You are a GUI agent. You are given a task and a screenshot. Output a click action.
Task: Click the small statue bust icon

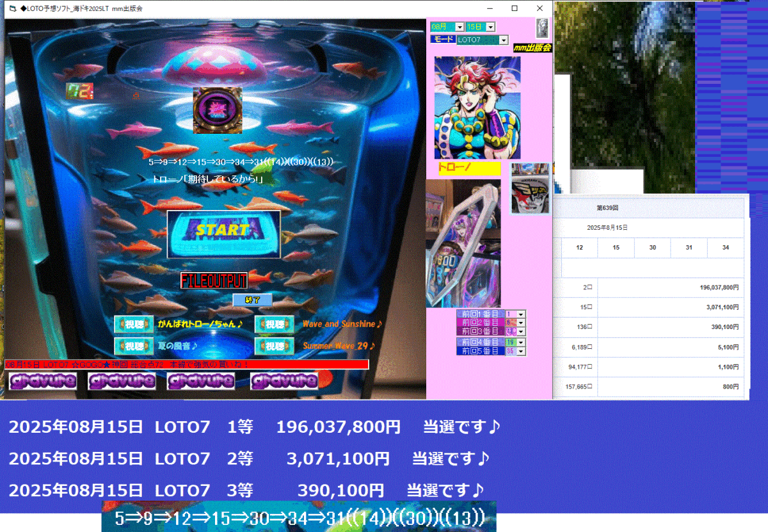[543, 28]
